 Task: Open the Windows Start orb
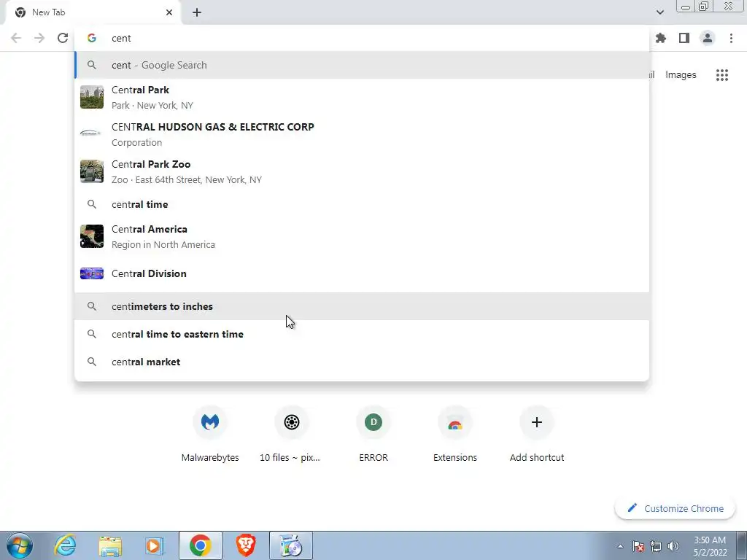19,545
